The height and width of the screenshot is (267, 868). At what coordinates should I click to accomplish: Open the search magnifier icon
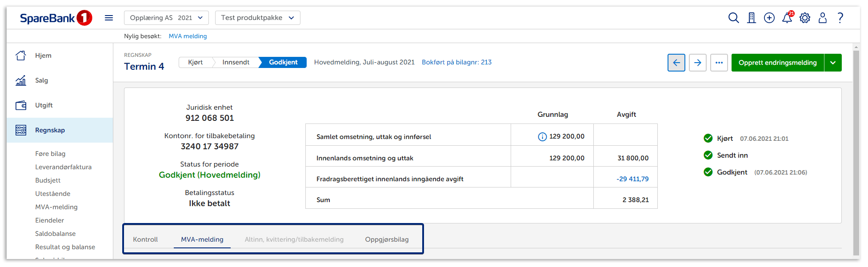733,18
